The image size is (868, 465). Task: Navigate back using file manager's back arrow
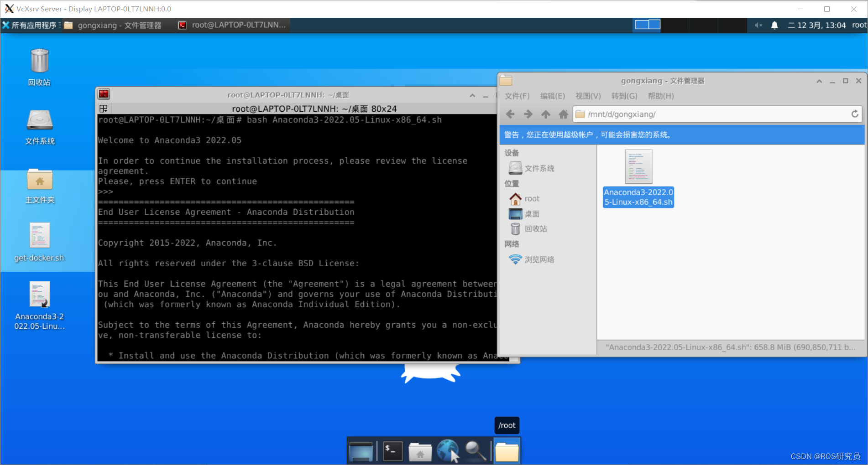(510, 114)
